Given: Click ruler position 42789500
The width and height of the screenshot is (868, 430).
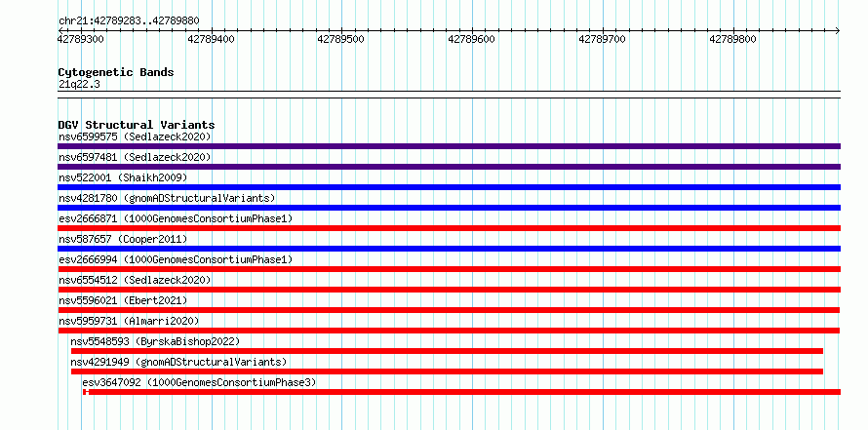Looking at the screenshot, I should point(341,39).
